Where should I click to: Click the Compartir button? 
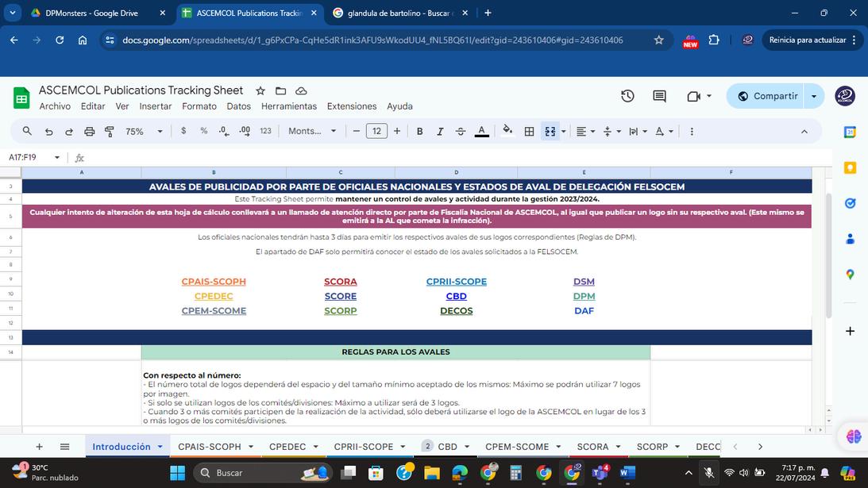(x=767, y=96)
